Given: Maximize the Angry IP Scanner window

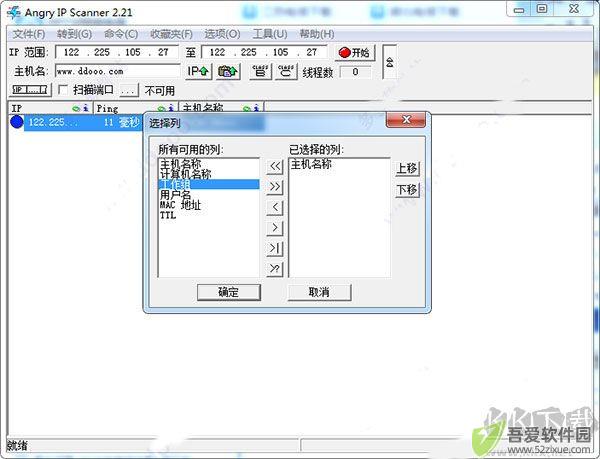Looking at the screenshot, I should click(542, 9).
